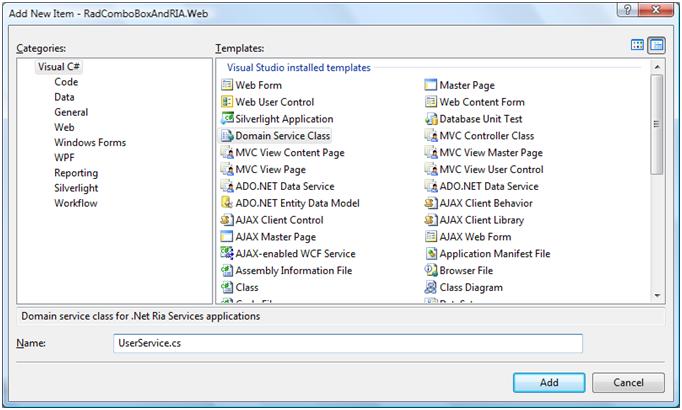The image size is (682, 410).
Task: Click the Assembly Information File icon
Action: click(227, 270)
